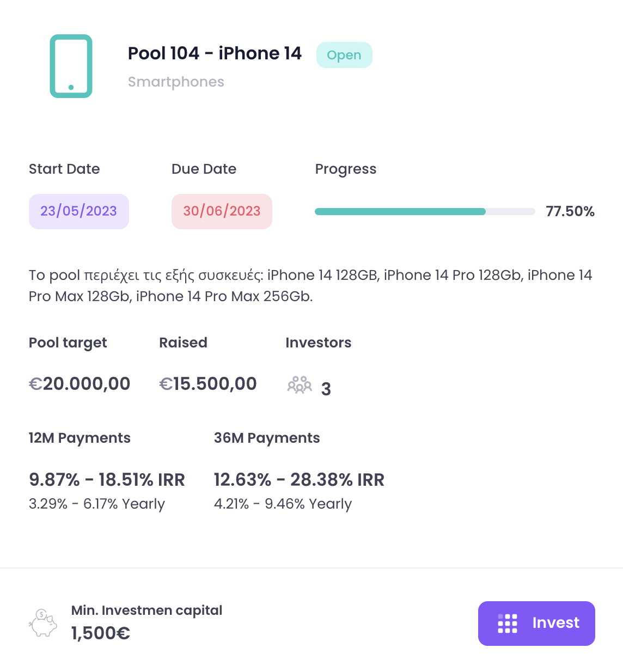623x672 pixels.
Task: Click the Open status badge
Action: [x=344, y=55]
